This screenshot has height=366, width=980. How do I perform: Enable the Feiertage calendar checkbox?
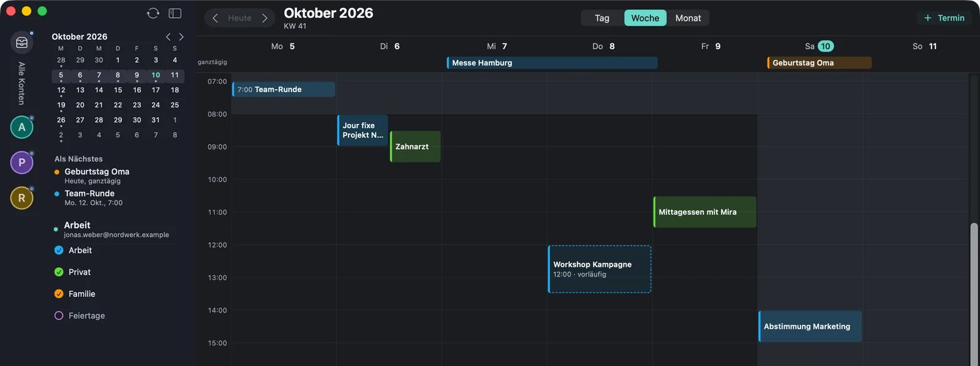click(x=59, y=316)
